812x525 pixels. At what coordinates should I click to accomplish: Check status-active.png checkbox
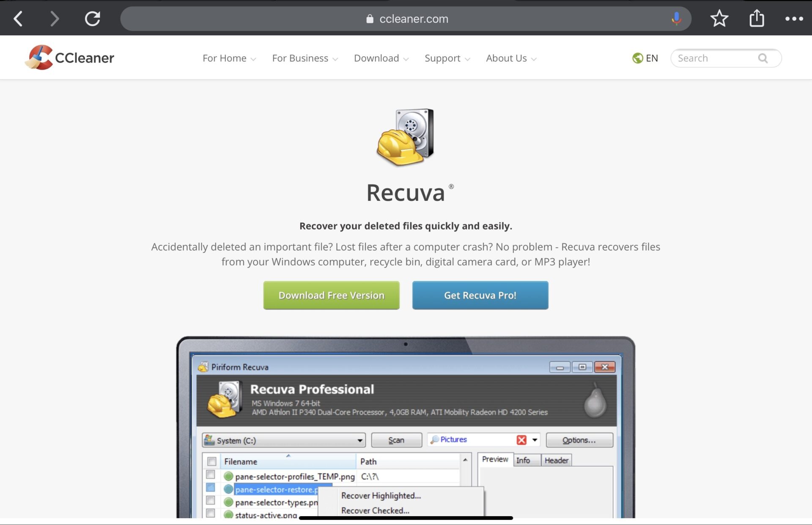(x=211, y=513)
